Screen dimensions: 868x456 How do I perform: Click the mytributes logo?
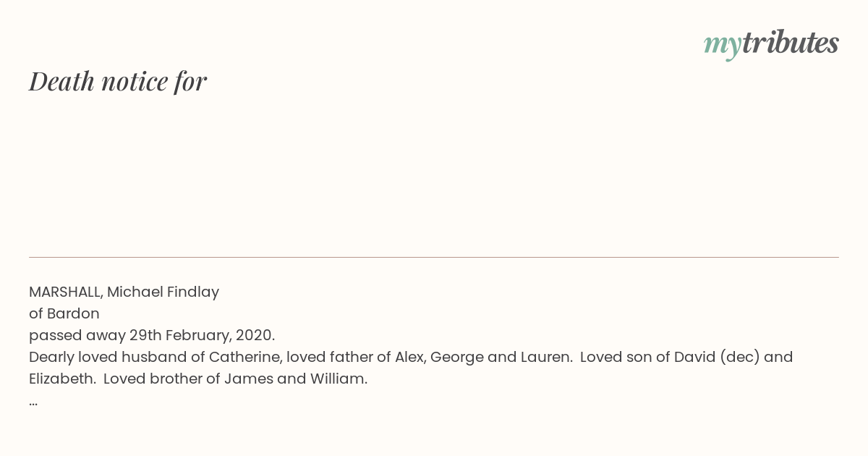pyautogui.click(x=771, y=44)
